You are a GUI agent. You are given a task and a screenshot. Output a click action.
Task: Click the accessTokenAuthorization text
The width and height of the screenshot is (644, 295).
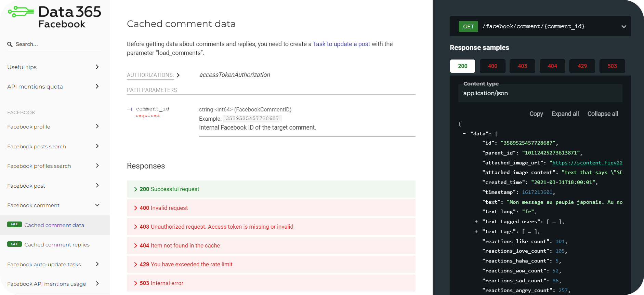click(235, 75)
